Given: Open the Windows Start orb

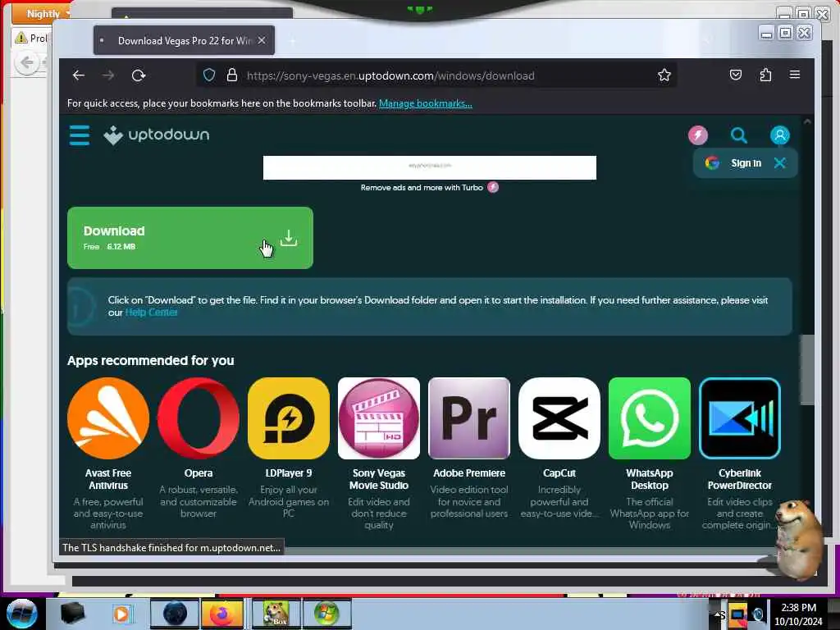Looking at the screenshot, I should point(21,614).
